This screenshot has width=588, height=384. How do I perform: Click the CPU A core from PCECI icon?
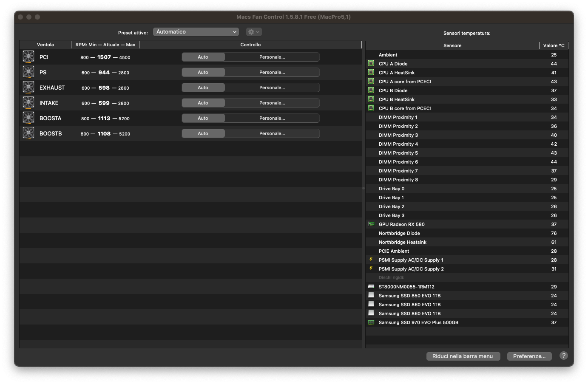[371, 81]
